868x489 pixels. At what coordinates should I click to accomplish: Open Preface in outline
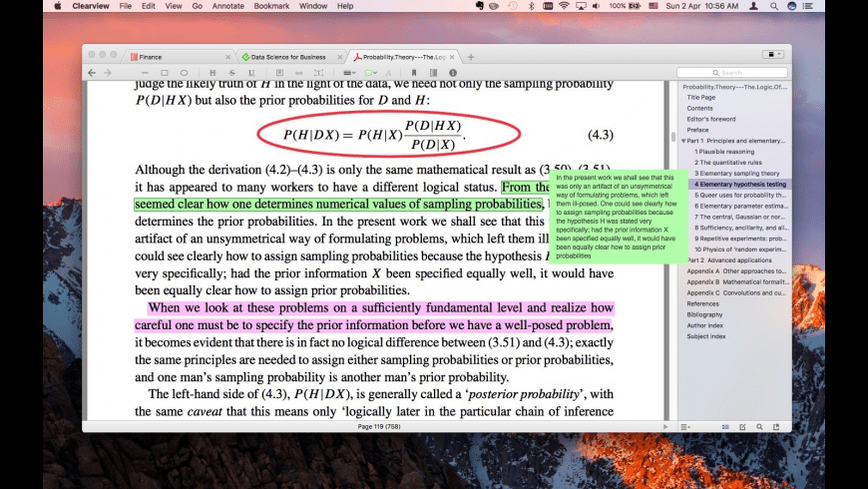(697, 130)
